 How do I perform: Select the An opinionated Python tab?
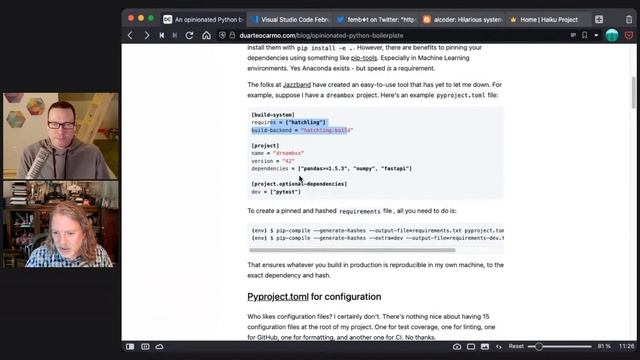click(x=203, y=19)
